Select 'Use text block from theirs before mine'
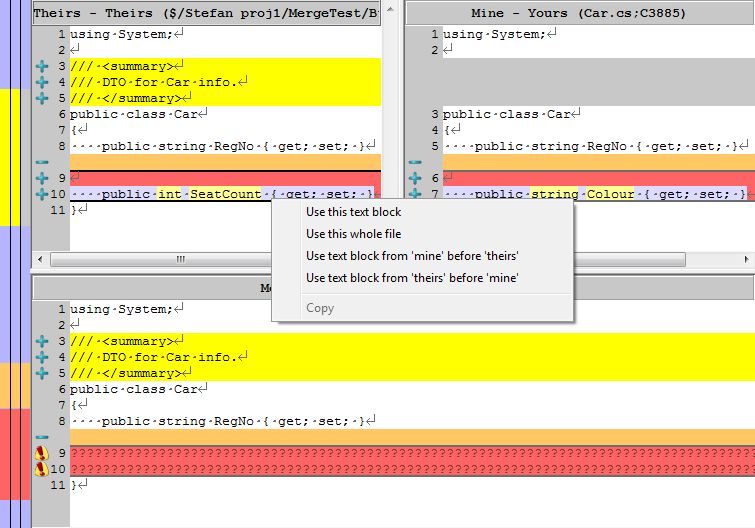The width and height of the screenshot is (755, 528). pyautogui.click(x=412, y=278)
